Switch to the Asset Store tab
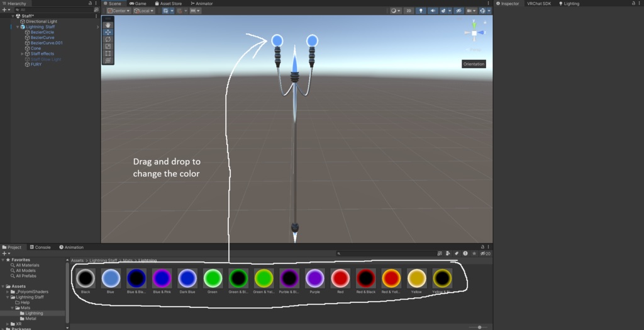This screenshot has height=330, width=644. coord(168,3)
